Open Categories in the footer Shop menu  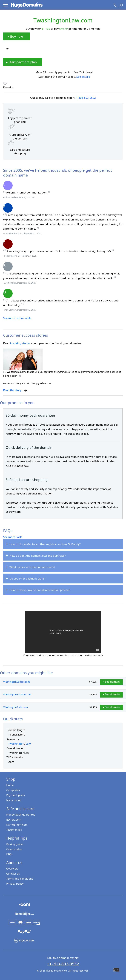(13, 790)
